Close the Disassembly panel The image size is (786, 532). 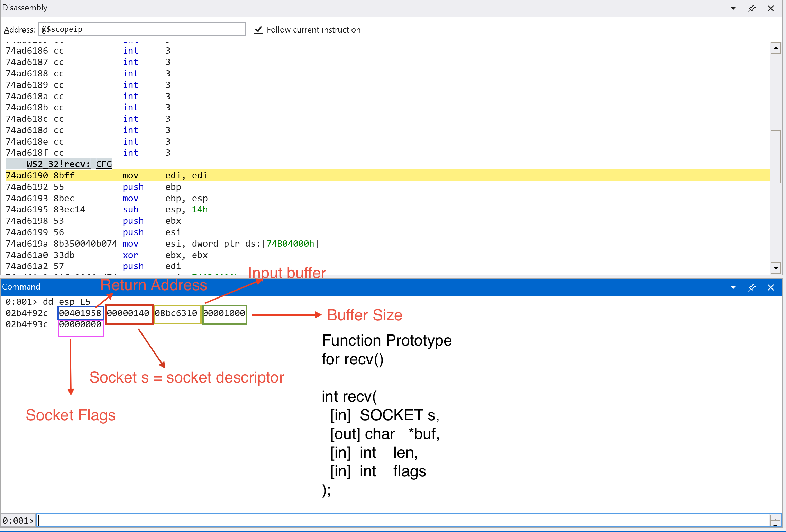pos(771,8)
